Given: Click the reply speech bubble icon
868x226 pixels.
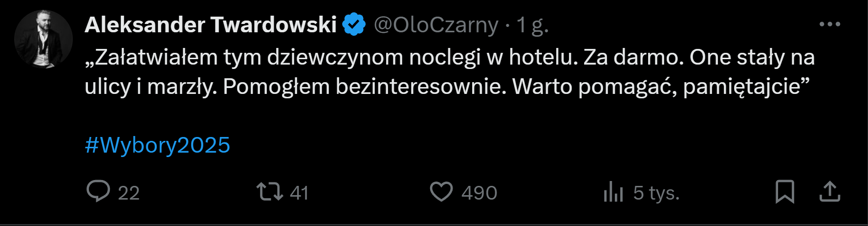Looking at the screenshot, I should [98, 191].
